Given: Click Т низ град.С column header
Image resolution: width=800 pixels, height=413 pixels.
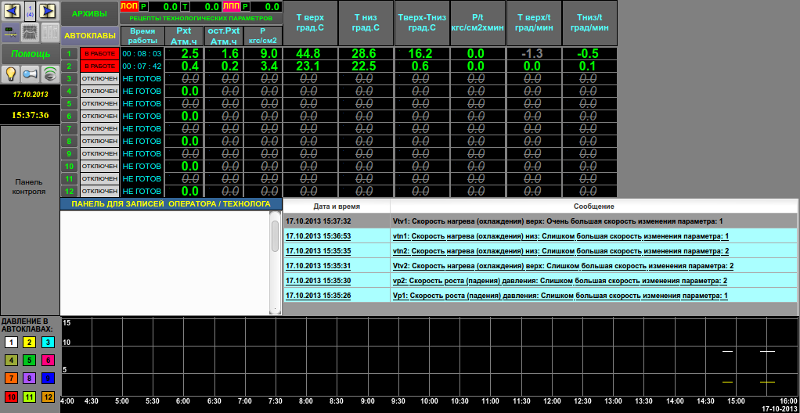Looking at the screenshot, I should [366, 23].
